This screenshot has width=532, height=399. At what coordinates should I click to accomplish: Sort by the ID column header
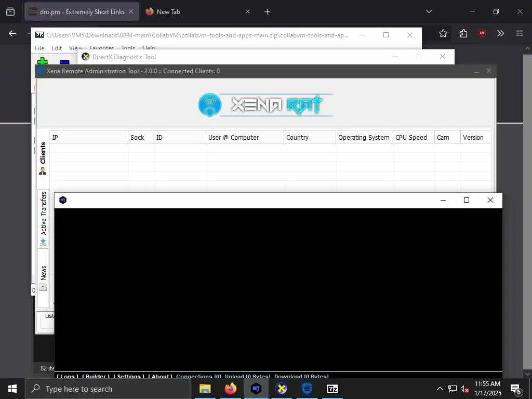(x=180, y=137)
